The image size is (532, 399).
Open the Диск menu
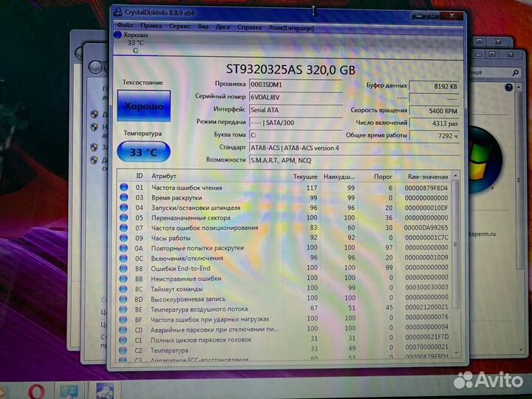[222, 27]
